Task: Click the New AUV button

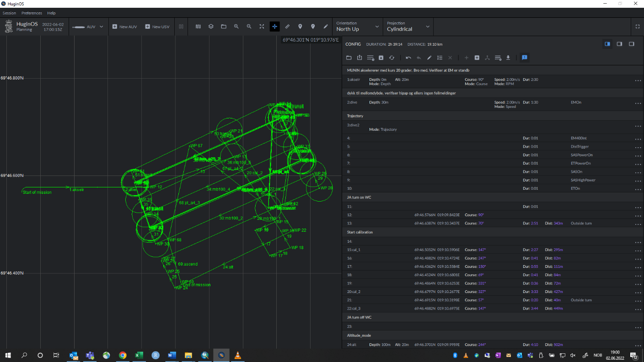Action: (x=124, y=27)
